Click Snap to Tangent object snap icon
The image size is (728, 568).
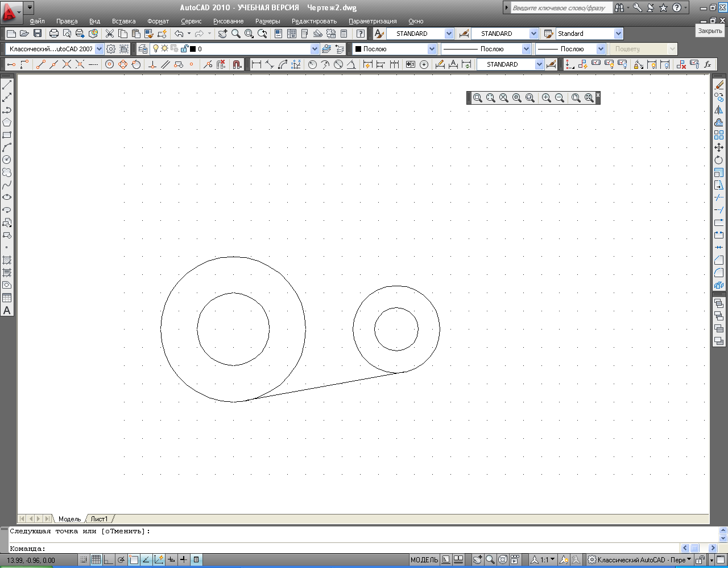(136, 64)
